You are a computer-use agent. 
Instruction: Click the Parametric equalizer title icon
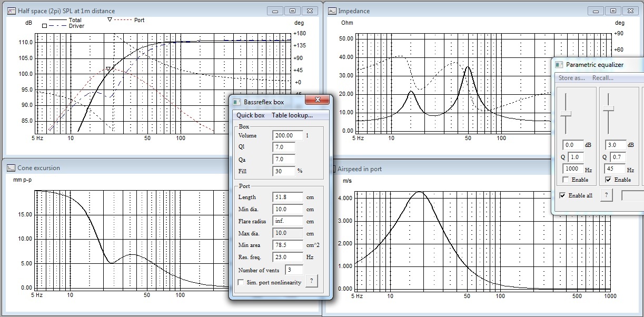559,65
